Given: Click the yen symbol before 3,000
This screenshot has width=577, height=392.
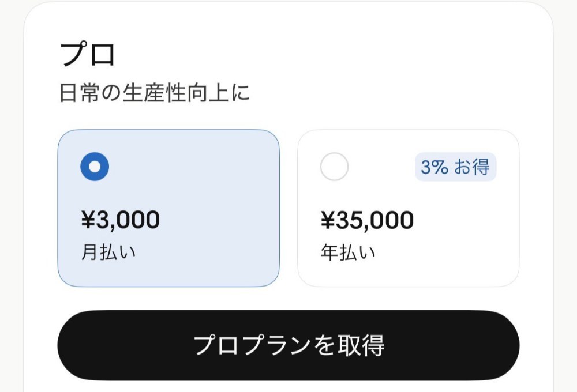Looking at the screenshot, I should point(88,220).
